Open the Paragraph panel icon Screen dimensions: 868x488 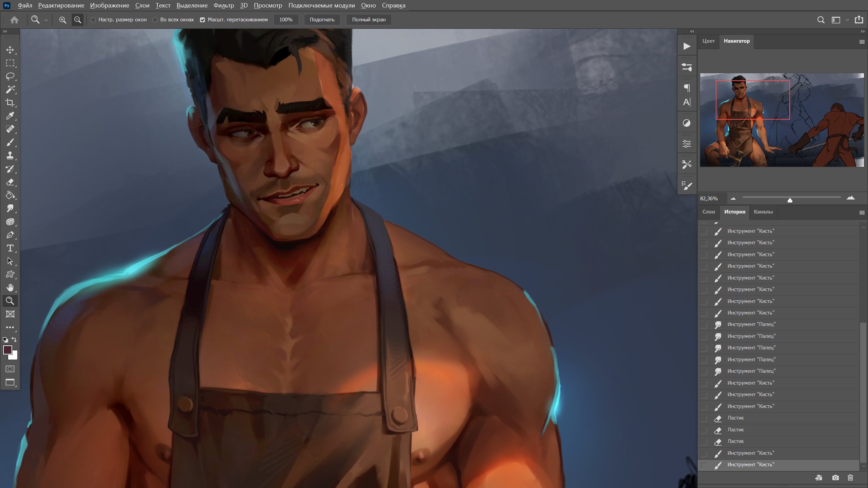[x=687, y=88]
